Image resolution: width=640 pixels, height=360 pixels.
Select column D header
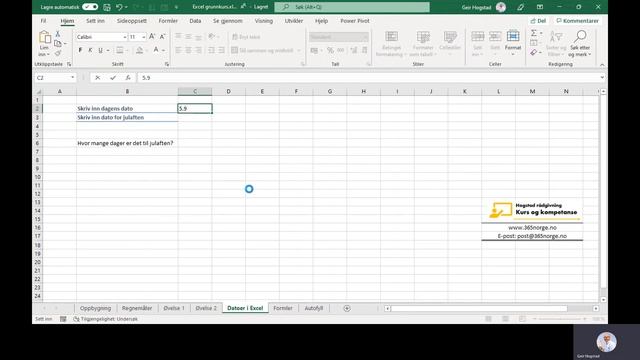click(x=228, y=91)
